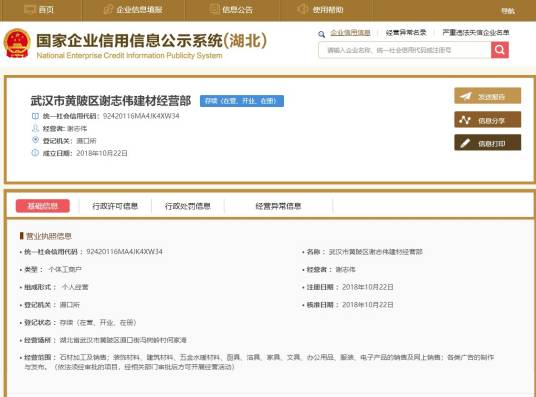
Task: Click the 名称 value in license info
Action: (x=376, y=252)
